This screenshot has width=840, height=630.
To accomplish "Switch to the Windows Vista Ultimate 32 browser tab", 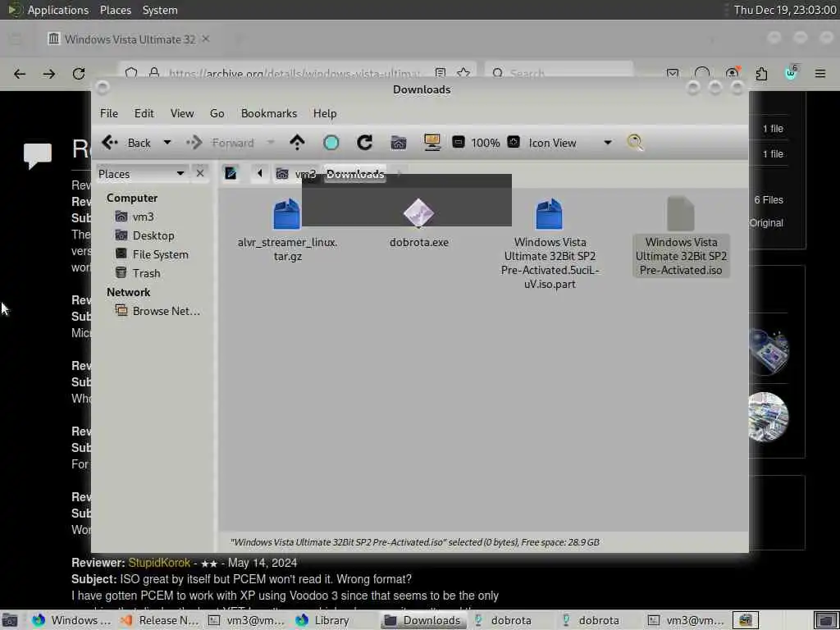I will (x=130, y=39).
